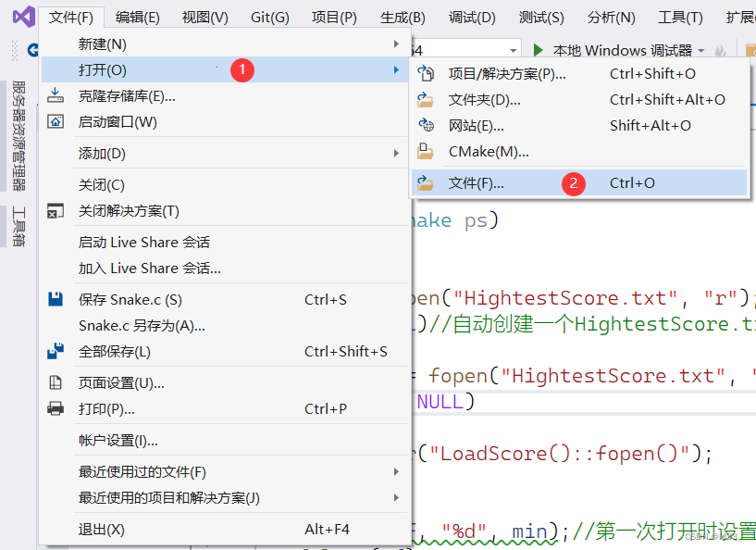This screenshot has height=550, width=756.
Task: Click the navigate backward arrow icon
Action: click(x=32, y=50)
